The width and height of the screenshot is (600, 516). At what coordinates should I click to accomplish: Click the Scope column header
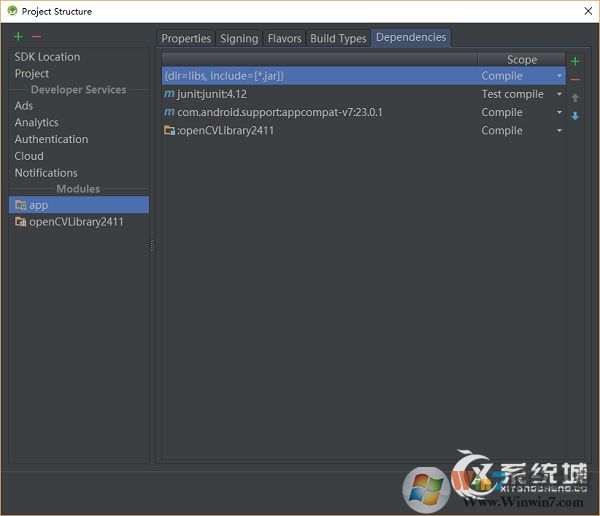(x=521, y=60)
